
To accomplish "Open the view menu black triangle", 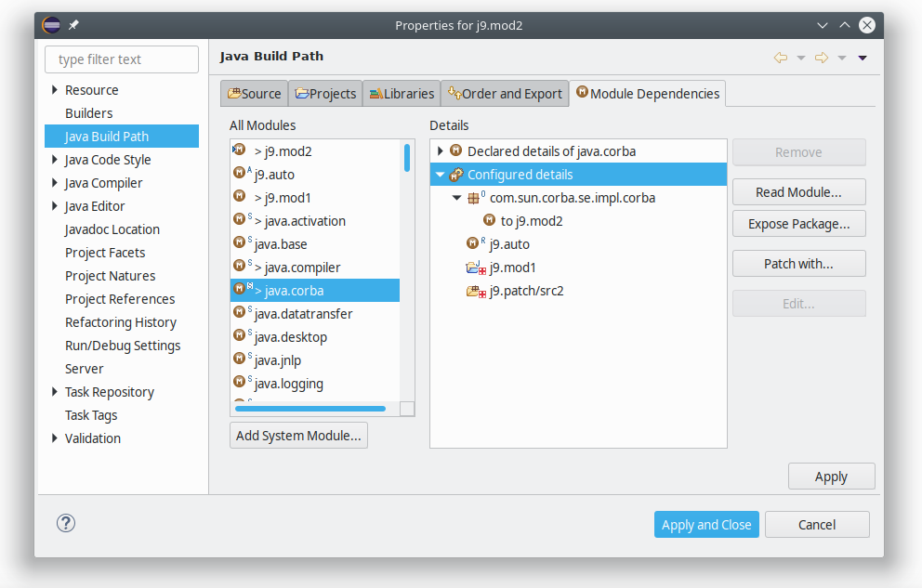I will 863,58.
